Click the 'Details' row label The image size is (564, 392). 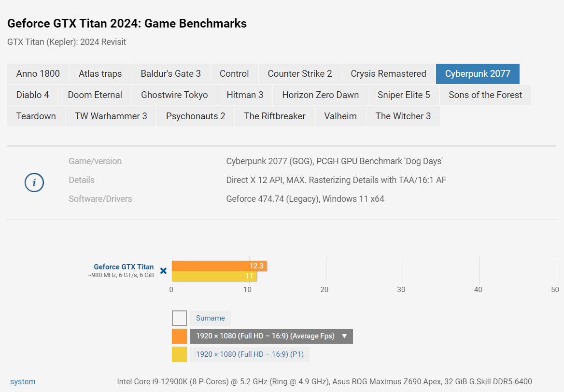point(82,180)
